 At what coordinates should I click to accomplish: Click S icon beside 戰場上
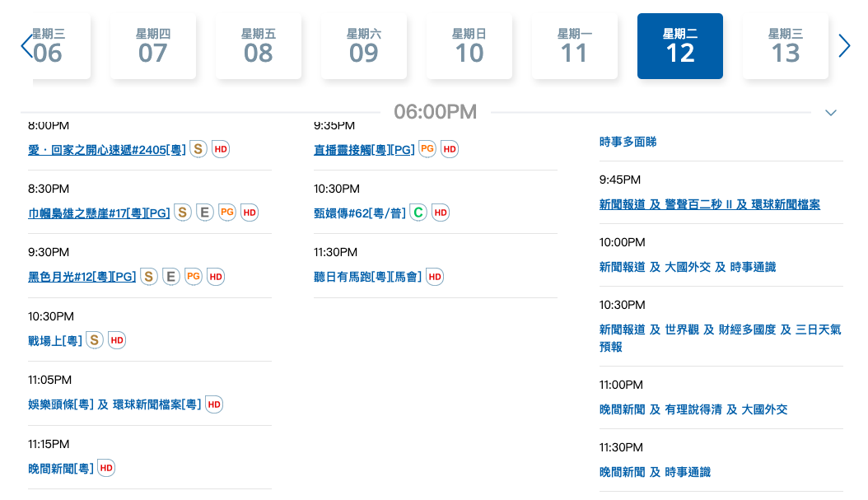pos(95,340)
